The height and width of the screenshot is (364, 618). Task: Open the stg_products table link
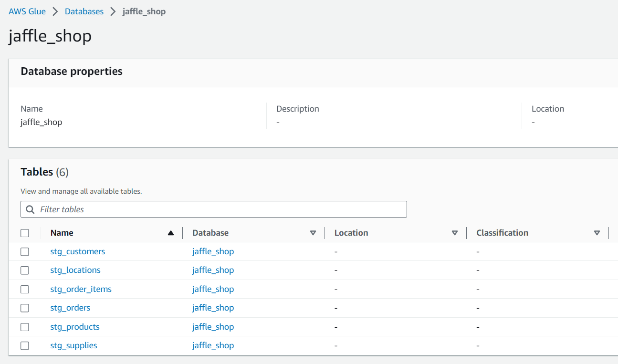75,327
